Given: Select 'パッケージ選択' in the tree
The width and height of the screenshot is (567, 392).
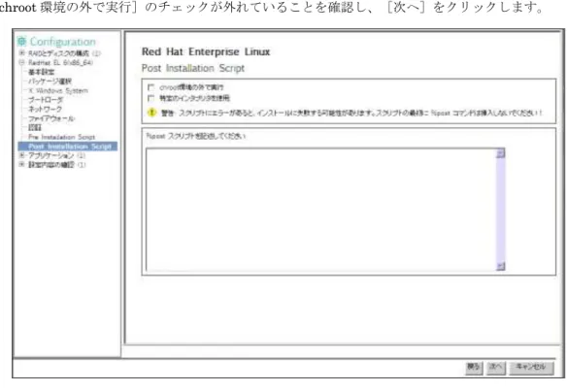Looking at the screenshot, I should 50,82.
